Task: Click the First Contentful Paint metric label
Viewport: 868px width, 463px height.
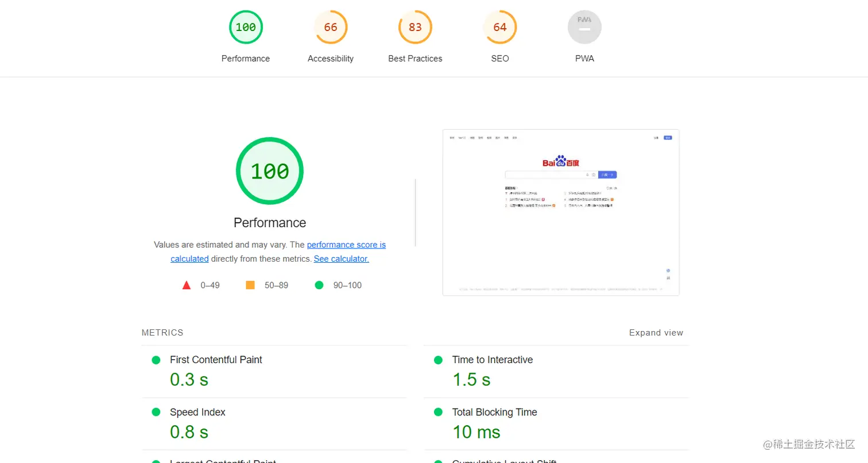Action: pyautogui.click(x=216, y=360)
